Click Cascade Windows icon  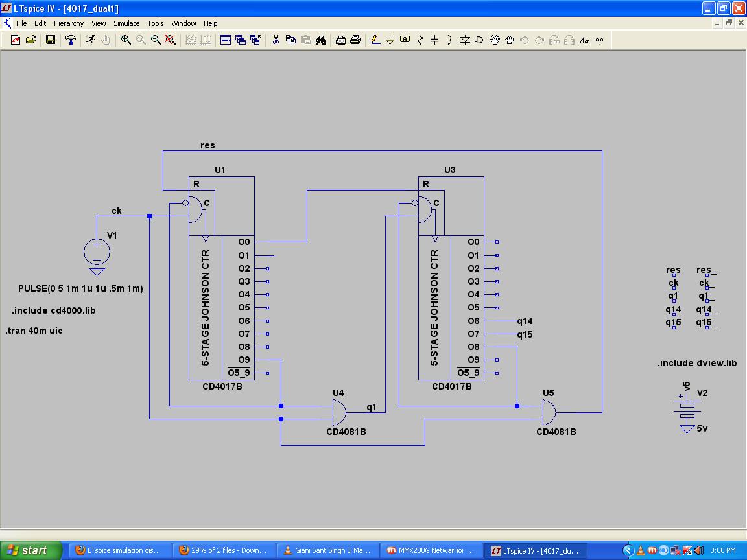click(241, 40)
